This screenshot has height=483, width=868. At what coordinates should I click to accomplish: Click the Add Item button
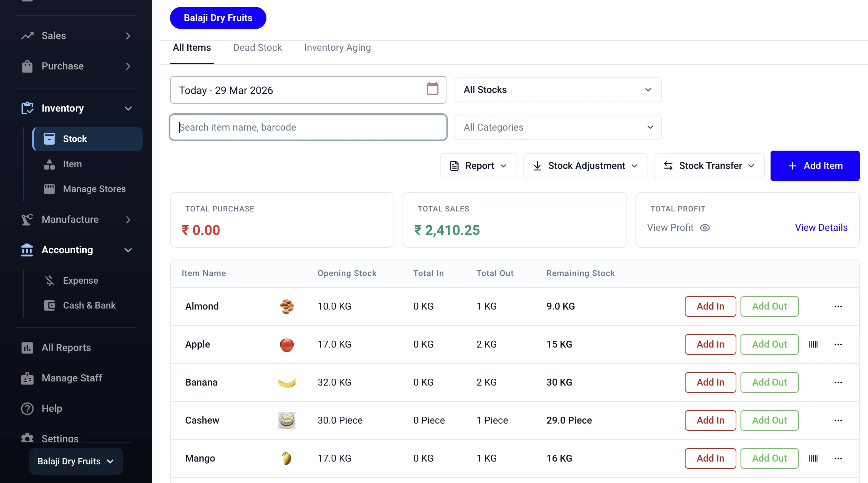coord(815,165)
